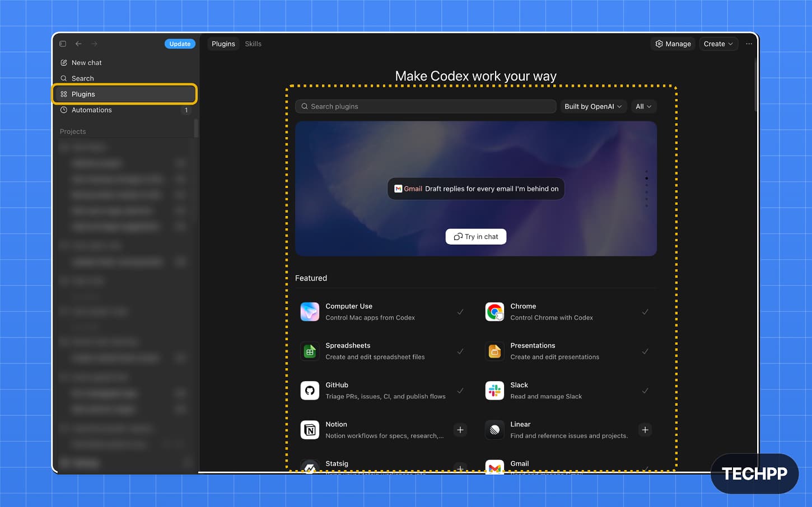The width and height of the screenshot is (812, 507).
Task: Click the Gmail prompt suggestion banner
Action: 476,189
